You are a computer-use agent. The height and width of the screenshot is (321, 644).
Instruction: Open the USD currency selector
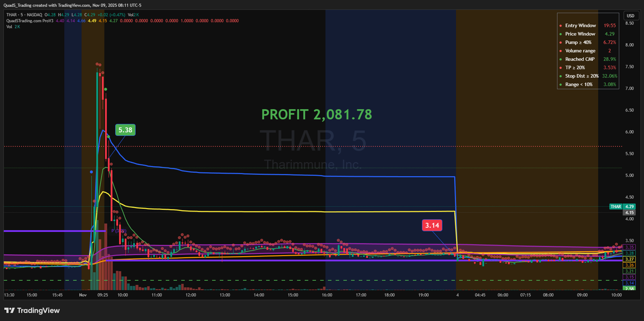click(630, 16)
